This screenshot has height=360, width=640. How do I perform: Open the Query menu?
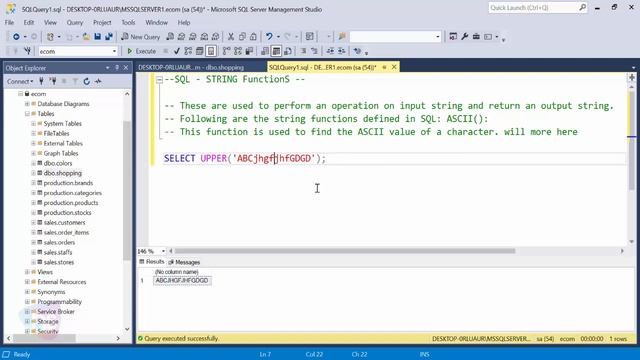(x=75, y=22)
